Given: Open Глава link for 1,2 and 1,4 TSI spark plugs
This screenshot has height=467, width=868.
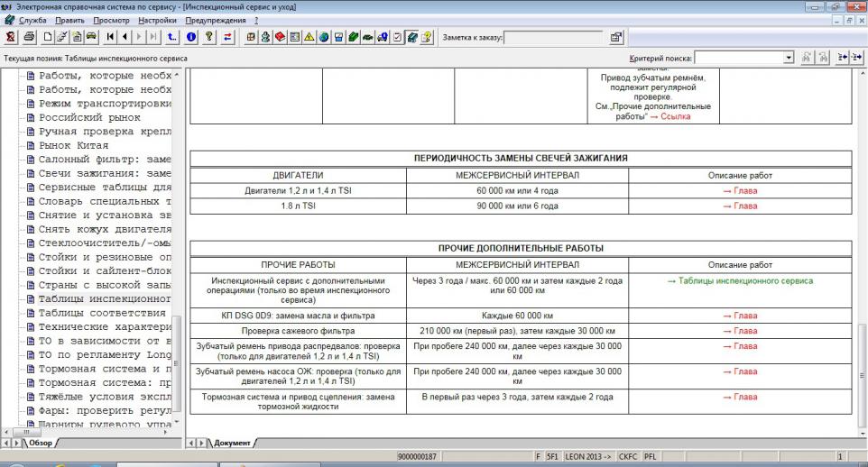Looking at the screenshot, I should 740,190.
